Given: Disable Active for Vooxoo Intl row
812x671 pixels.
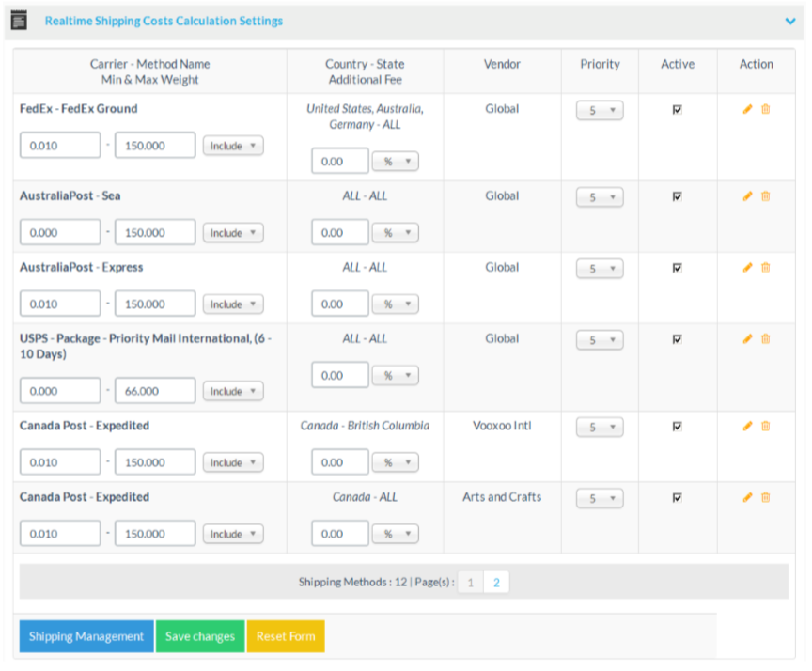Looking at the screenshot, I should point(677,427).
